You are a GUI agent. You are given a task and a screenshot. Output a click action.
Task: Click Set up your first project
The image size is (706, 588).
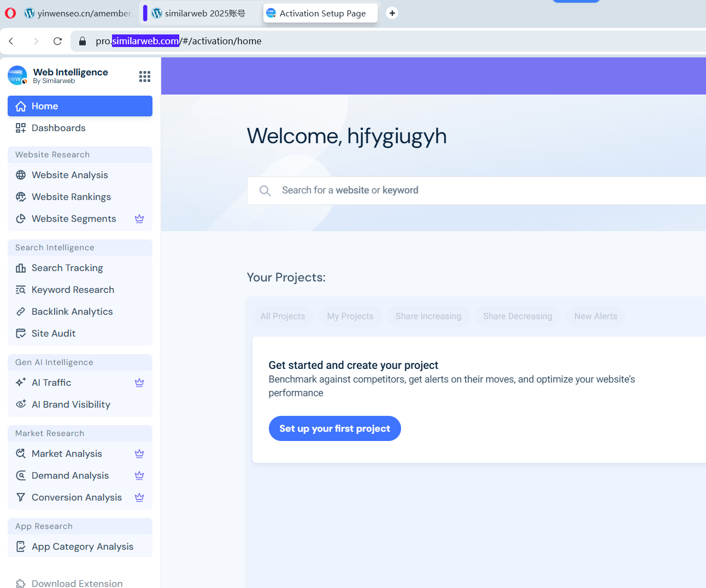(x=334, y=428)
